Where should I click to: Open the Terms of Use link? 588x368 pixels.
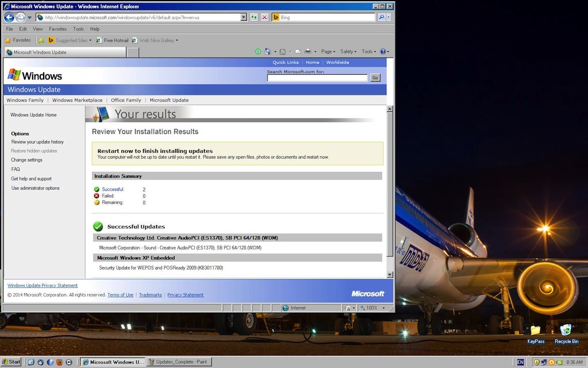(x=121, y=295)
